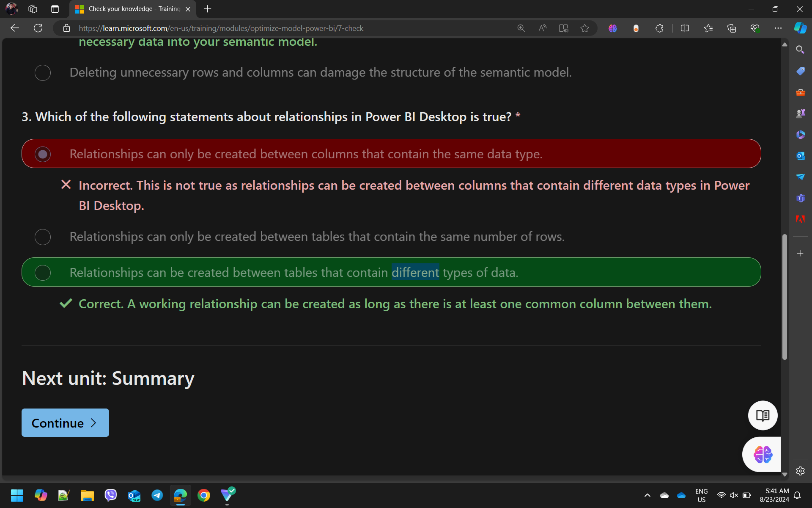Open sidebar Adobe Acrobat icon

[x=800, y=219]
